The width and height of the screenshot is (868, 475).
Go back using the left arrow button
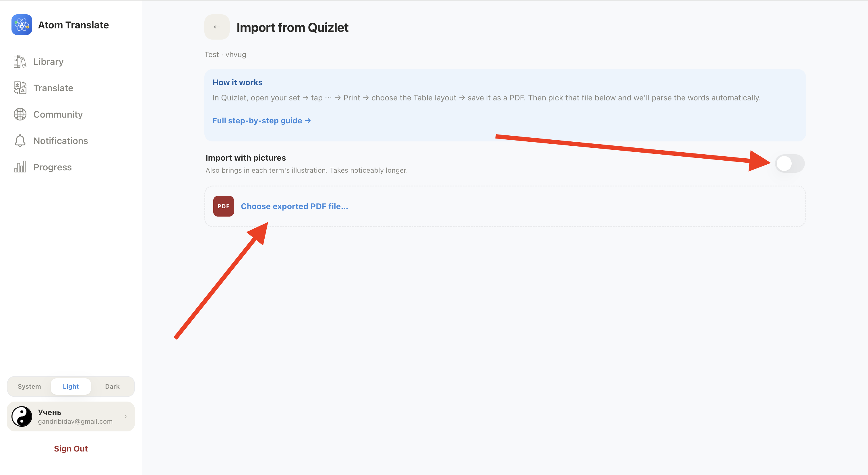coord(217,27)
